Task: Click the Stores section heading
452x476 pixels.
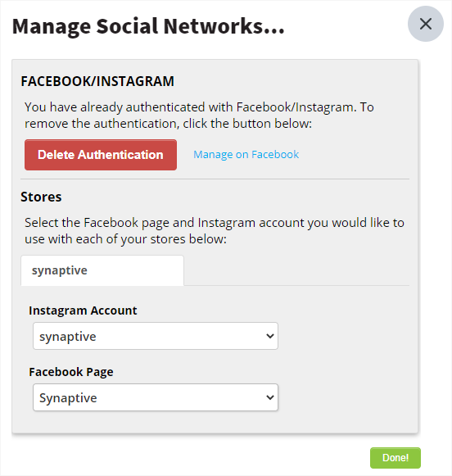Action: 41,197
